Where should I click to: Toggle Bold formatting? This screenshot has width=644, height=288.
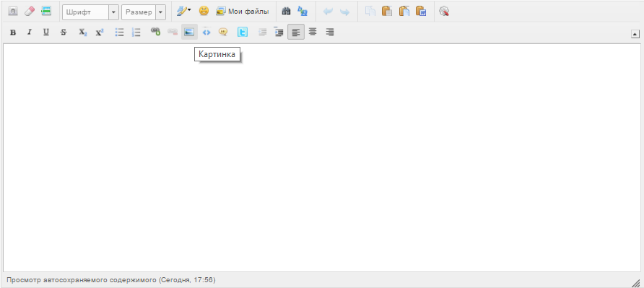coord(13,32)
